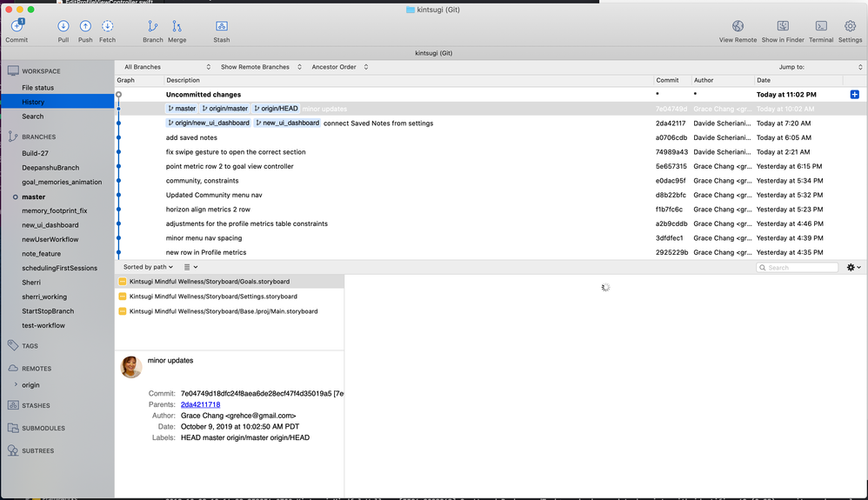Open Show Remote Branches dropdown
Image resolution: width=868 pixels, height=500 pixels.
click(x=261, y=67)
